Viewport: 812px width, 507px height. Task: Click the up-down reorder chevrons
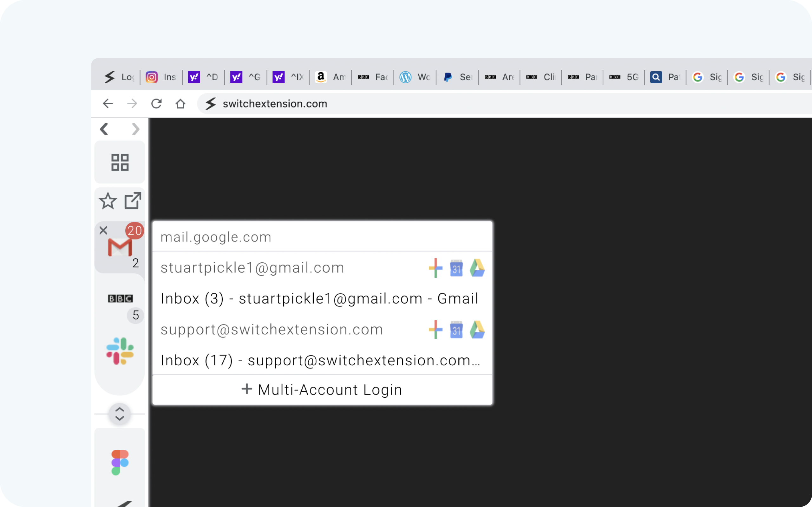tap(120, 414)
